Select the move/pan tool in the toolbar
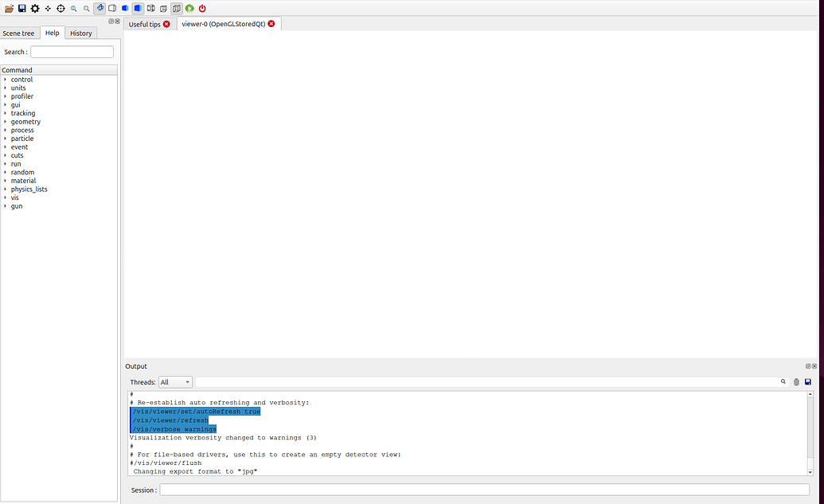824x504 pixels. [x=48, y=7]
